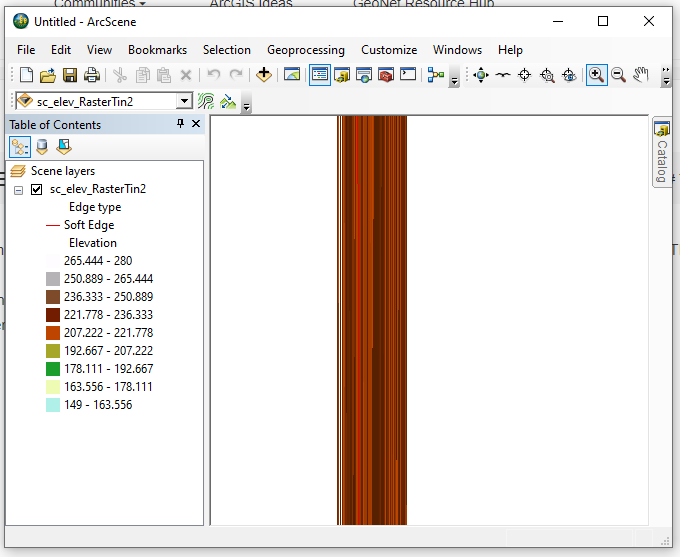This screenshot has width=680, height=557.
Task: Open a scene with the Open folder icon
Action: [x=48, y=75]
